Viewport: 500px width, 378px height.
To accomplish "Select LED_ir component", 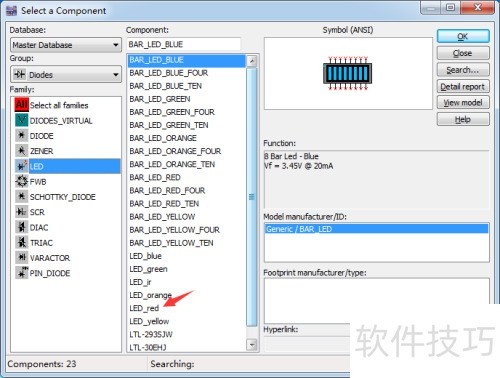I will [x=140, y=282].
